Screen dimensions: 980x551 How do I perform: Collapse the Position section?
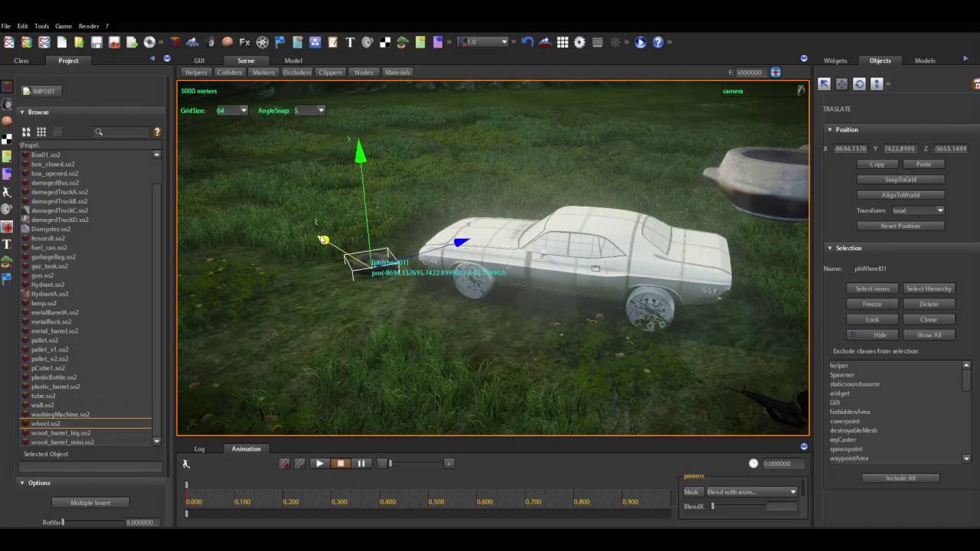(x=829, y=129)
